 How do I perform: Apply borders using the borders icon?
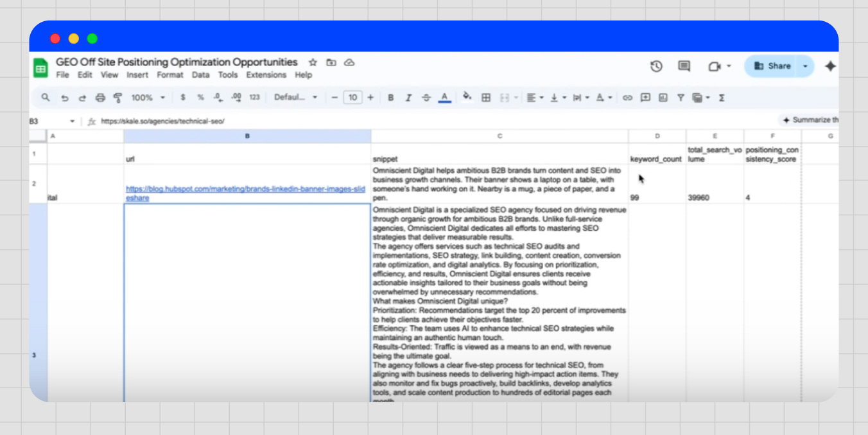(486, 98)
